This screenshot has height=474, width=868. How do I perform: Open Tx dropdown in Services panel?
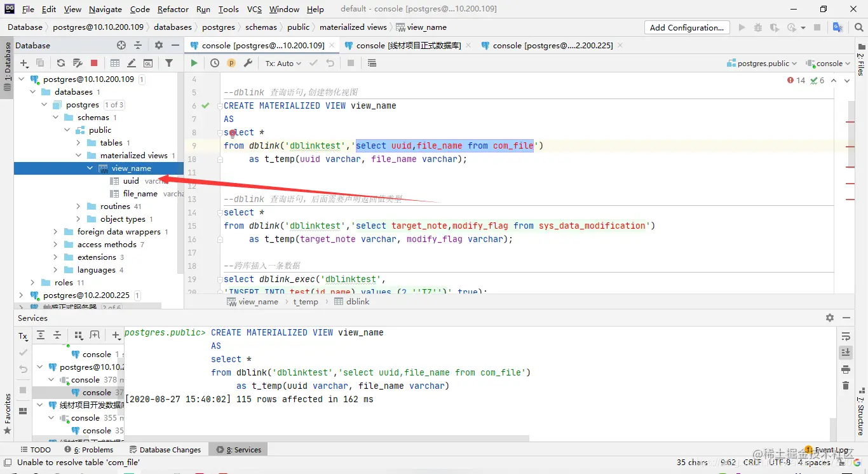[x=23, y=336]
